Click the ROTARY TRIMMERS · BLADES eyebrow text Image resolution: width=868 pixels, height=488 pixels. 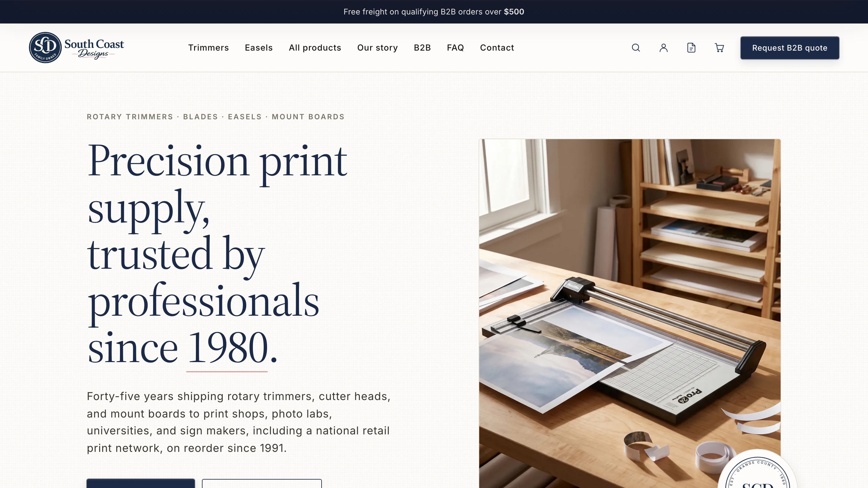click(x=216, y=117)
